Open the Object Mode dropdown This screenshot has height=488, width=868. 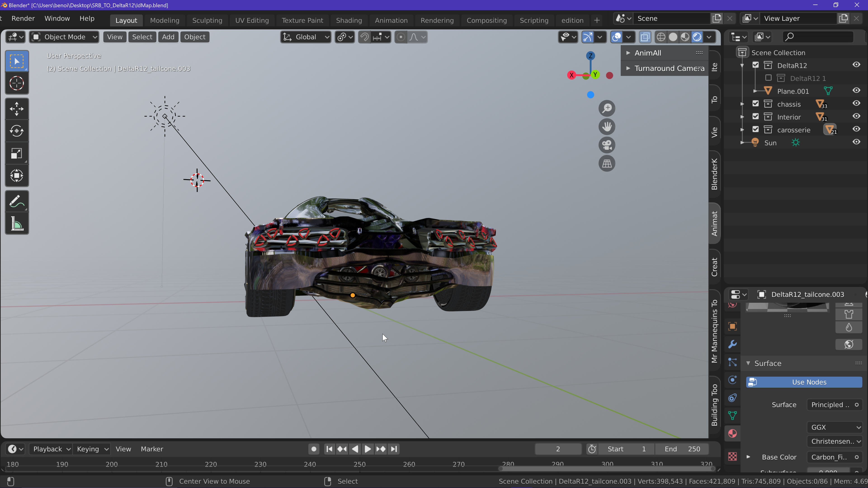coord(64,37)
